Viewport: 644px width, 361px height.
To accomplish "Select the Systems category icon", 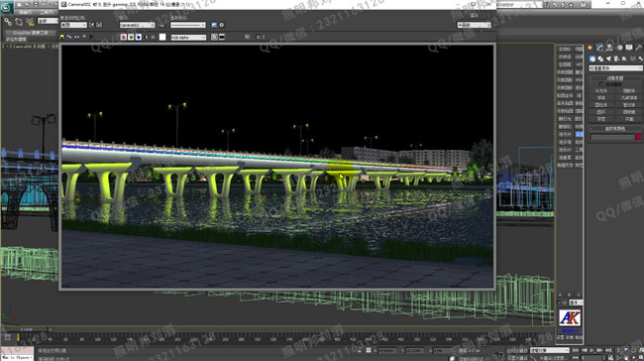I will tap(640, 59).
